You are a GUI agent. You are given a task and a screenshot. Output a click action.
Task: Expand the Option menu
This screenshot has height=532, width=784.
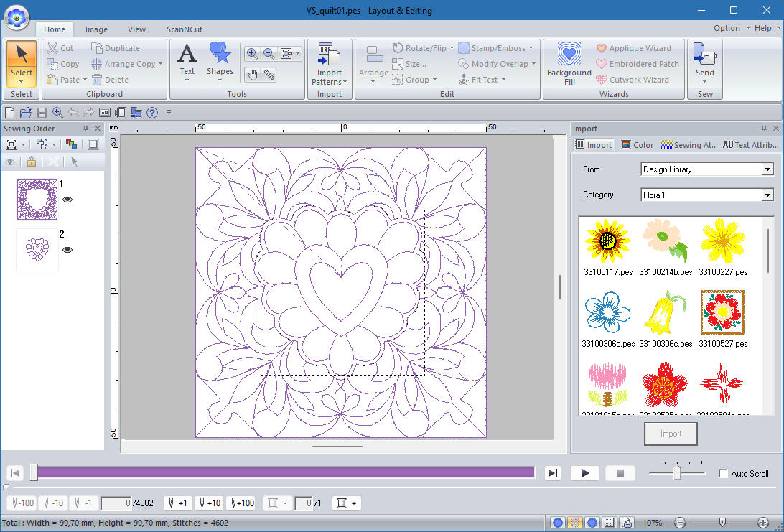(x=732, y=28)
